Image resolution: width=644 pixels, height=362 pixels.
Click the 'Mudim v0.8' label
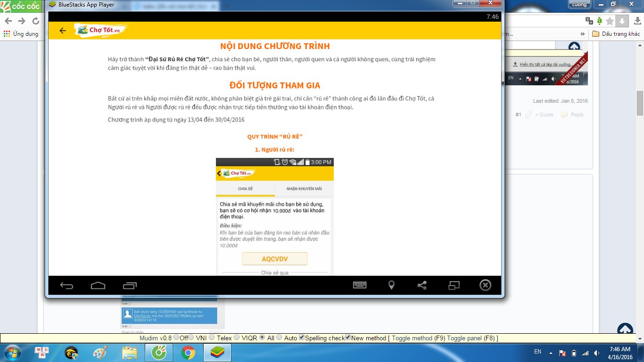pyautogui.click(x=156, y=338)
